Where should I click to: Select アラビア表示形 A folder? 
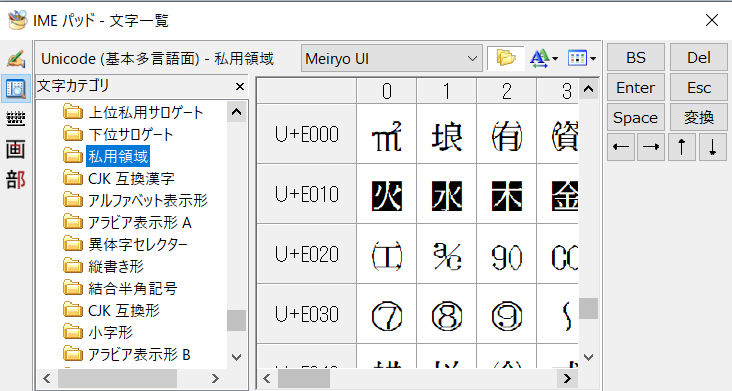coord(127,223)
